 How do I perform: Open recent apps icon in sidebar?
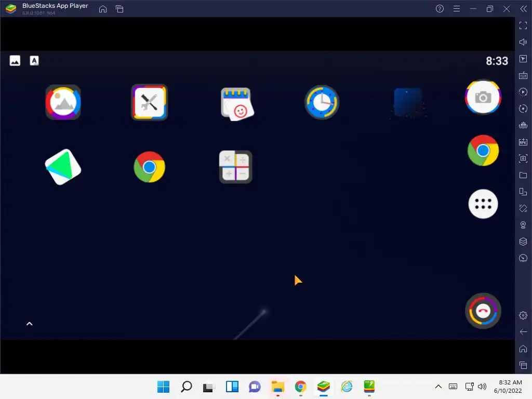pyautogui.click(x=523, y=365)
